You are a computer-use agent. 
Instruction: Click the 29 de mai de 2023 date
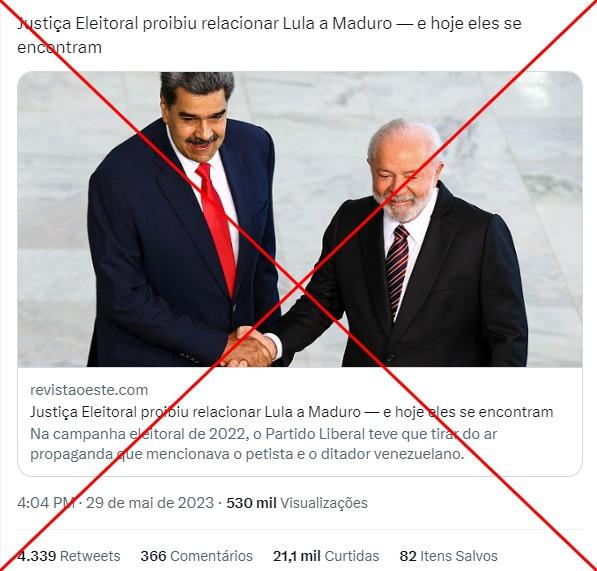(150, 503)
